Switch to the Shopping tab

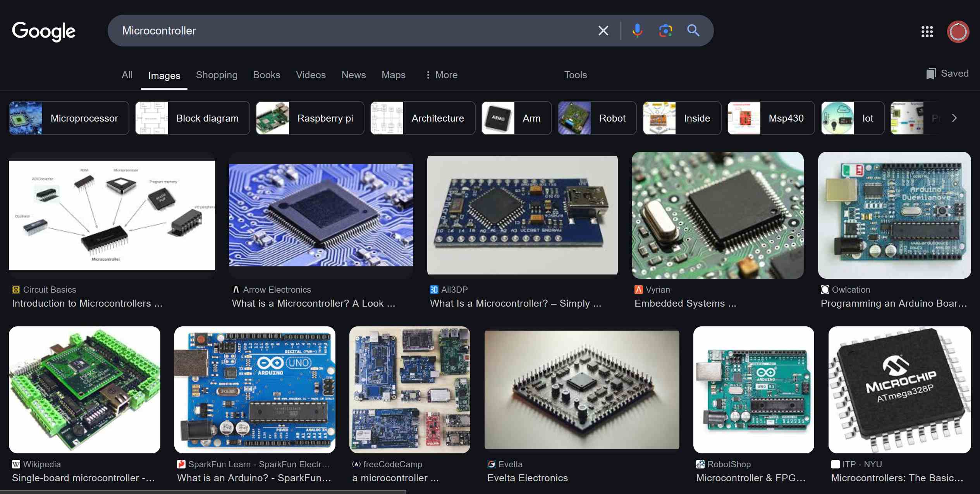217,75
